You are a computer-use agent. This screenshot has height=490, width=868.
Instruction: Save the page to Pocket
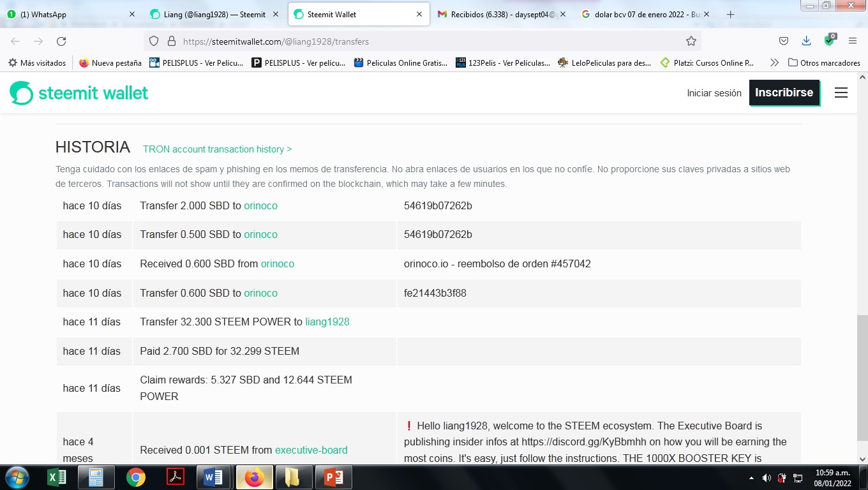click(784, 41)
